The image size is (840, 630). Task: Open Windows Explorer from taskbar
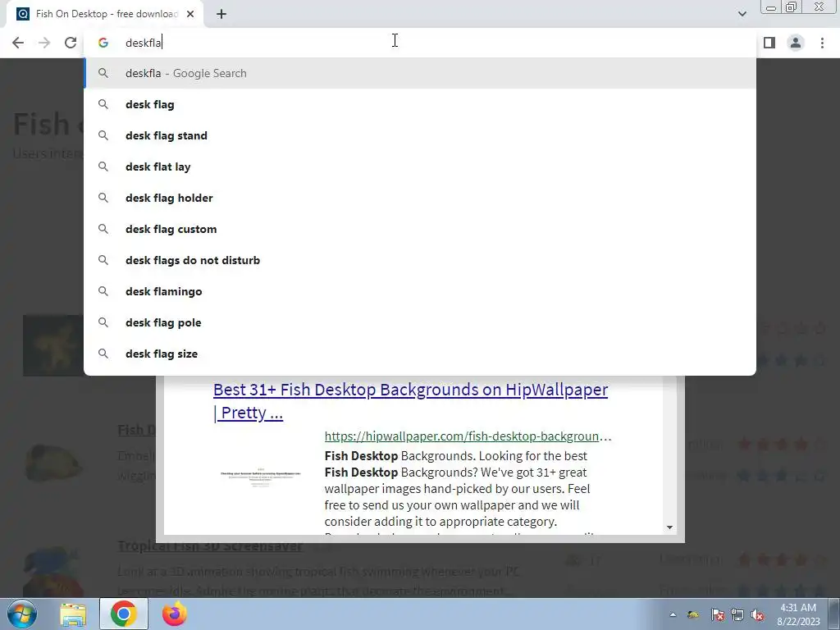pos(73,614)
